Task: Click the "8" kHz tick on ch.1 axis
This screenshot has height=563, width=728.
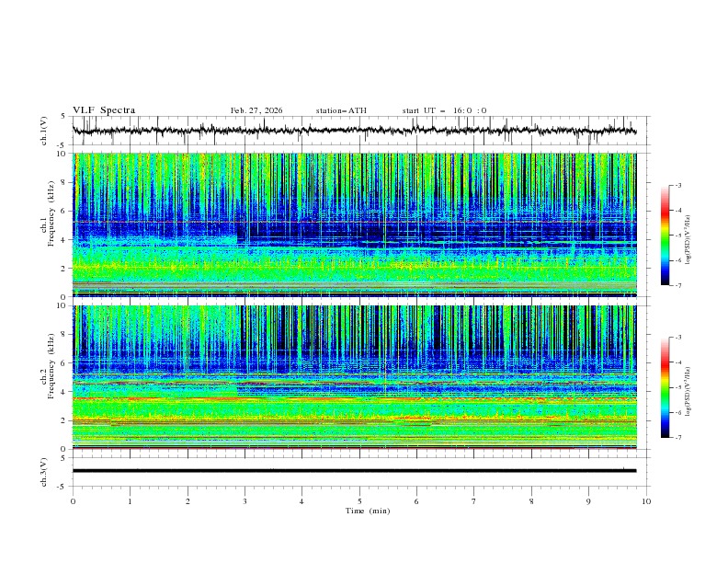Action: [65, 182]
